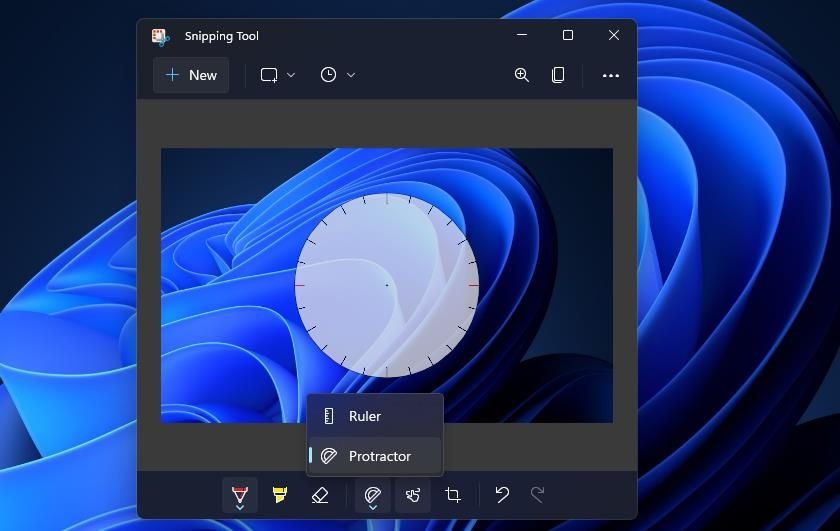
Task: Open the See more ellipsis menu
Action: 611,76
